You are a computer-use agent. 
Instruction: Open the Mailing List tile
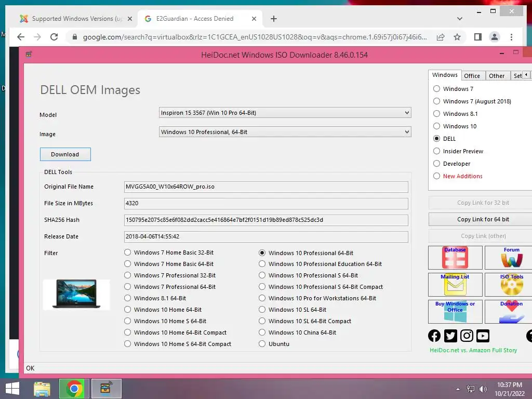[455, 285]
